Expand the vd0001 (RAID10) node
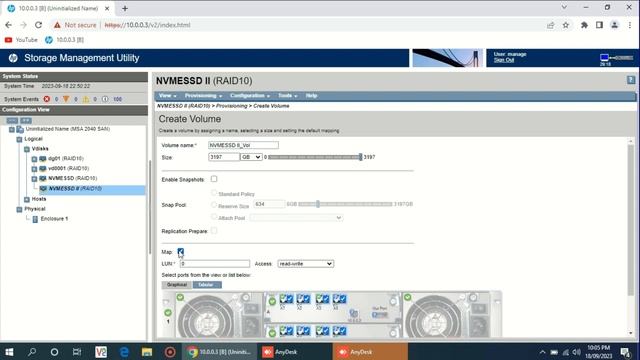 (x=34, y=169)
